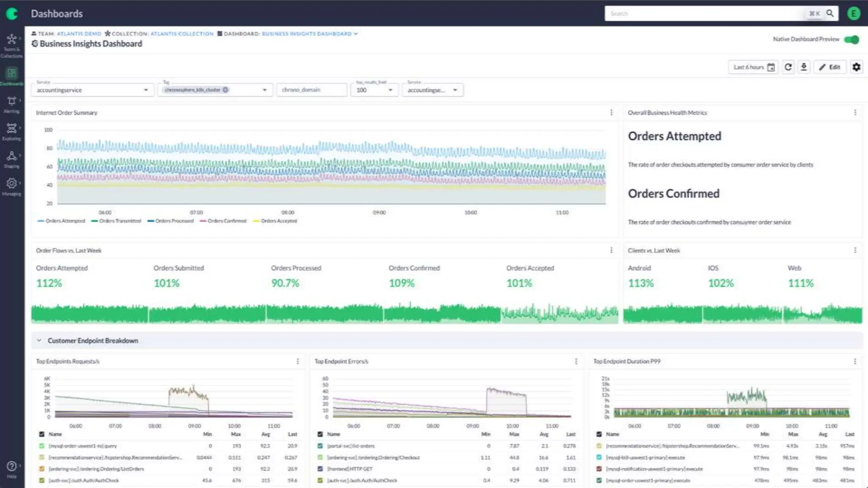868x488 pixels.
Task: Open Managing menu in left sidebar
Action: tap(11, 187)
